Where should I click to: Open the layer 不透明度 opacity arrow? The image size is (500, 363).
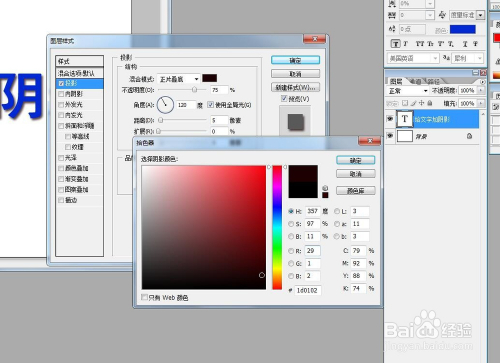point(480,90)
